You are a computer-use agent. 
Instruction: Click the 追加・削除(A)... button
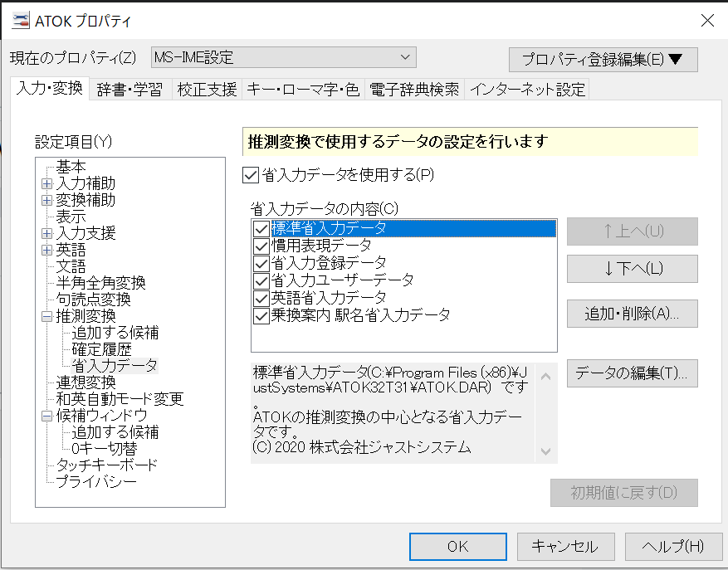pyautogui.click(x=633, y=314)
